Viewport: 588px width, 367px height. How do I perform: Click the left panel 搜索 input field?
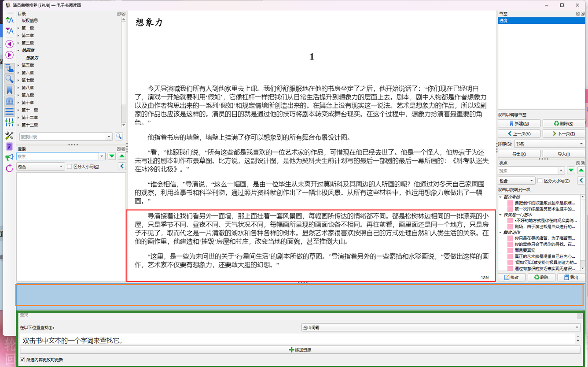pos(58,156)
